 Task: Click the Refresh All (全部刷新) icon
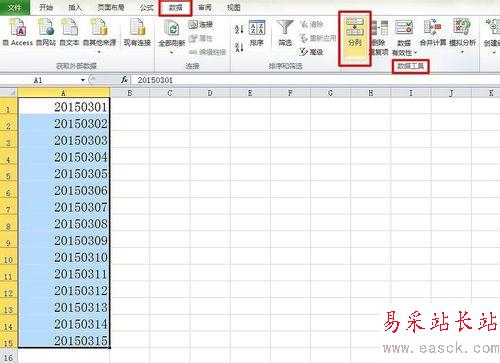(172, 29)
